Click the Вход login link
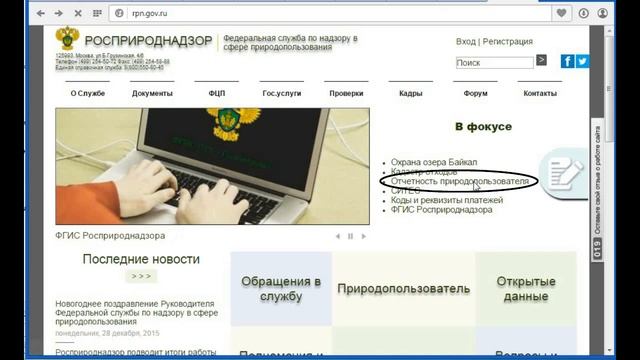Image resolution: width=640 pixels, height=360 pixels. [466, 42]
